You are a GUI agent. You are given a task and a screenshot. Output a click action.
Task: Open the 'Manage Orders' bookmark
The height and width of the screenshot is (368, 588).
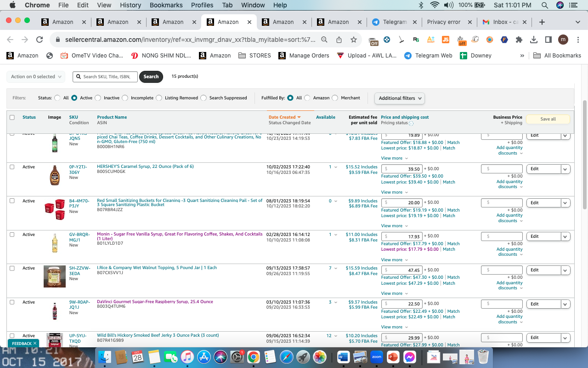(304, 56)
